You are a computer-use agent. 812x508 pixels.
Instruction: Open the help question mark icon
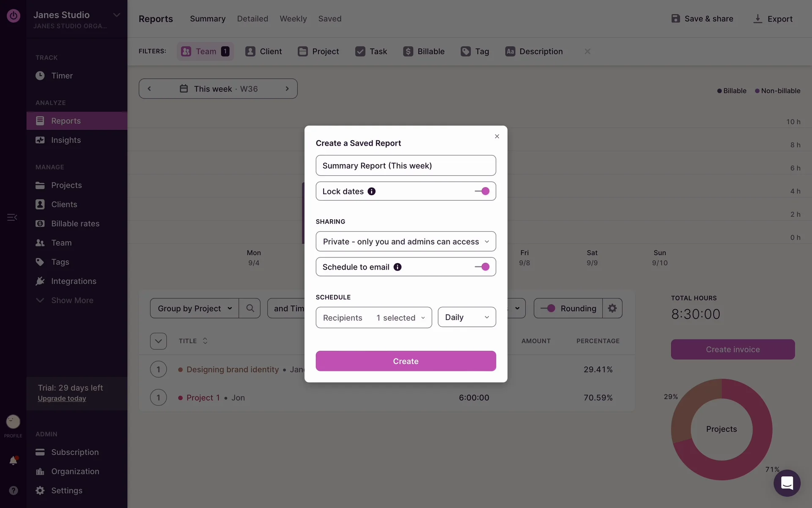click(x=14, y=490)
